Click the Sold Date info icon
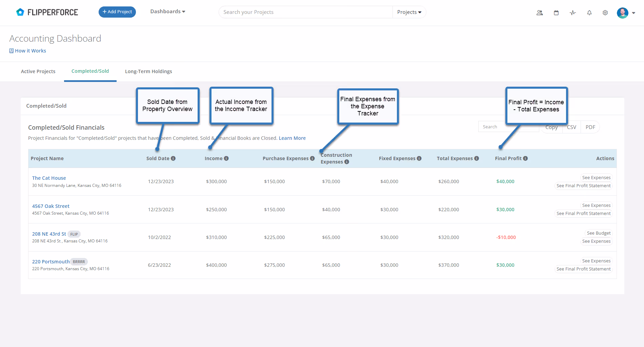 coord(173,158)
